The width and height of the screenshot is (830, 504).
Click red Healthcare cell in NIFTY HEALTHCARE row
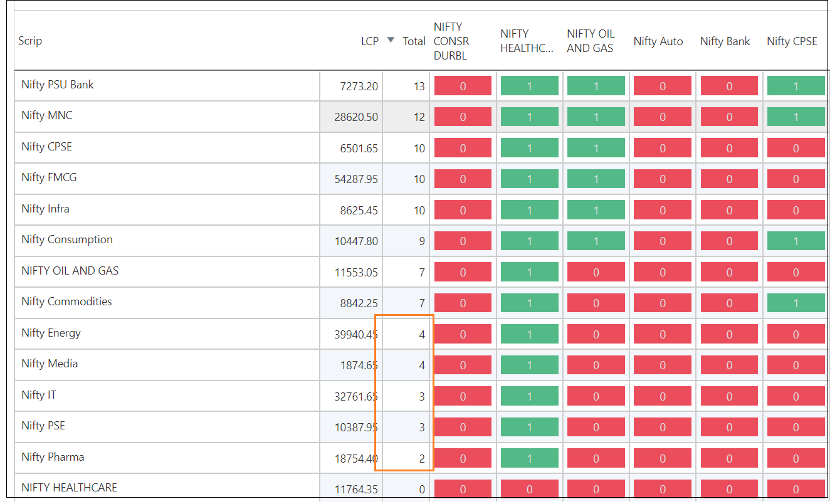[530, 490]
